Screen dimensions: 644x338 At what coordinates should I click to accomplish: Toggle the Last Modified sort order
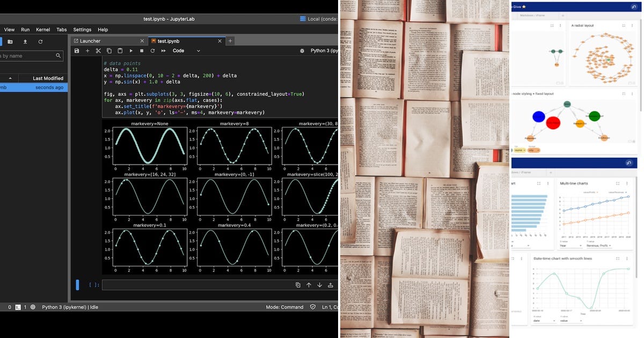pyautogui.click(x=48, y=78)
